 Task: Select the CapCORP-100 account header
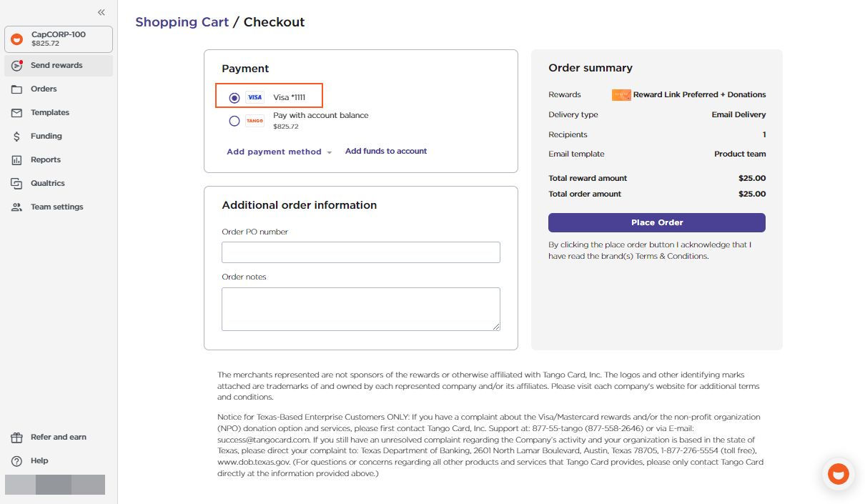[x=58, y=39]
